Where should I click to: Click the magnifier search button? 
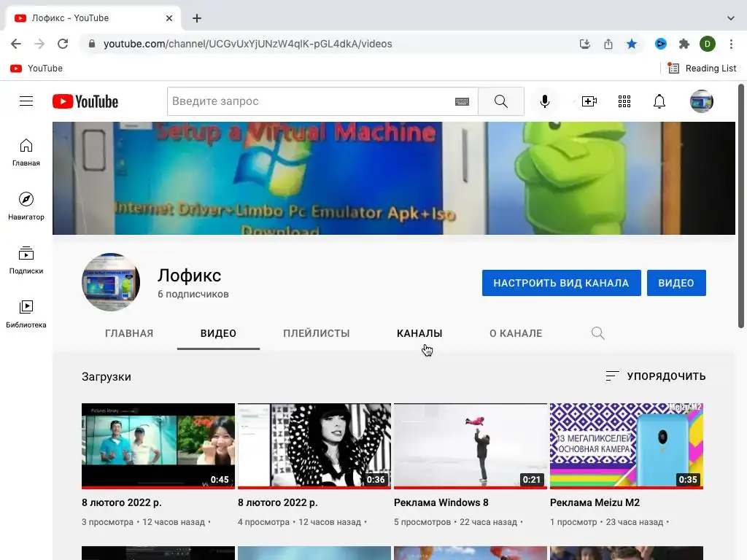pyautogui.click(x=500, y=101)
